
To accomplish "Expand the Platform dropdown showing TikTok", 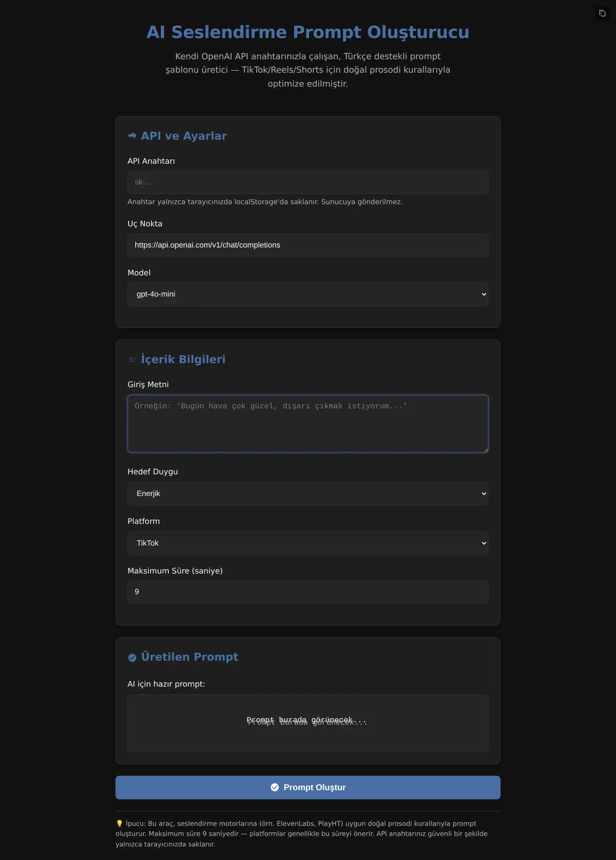I will pyautogui.click(x=307, y=543).
